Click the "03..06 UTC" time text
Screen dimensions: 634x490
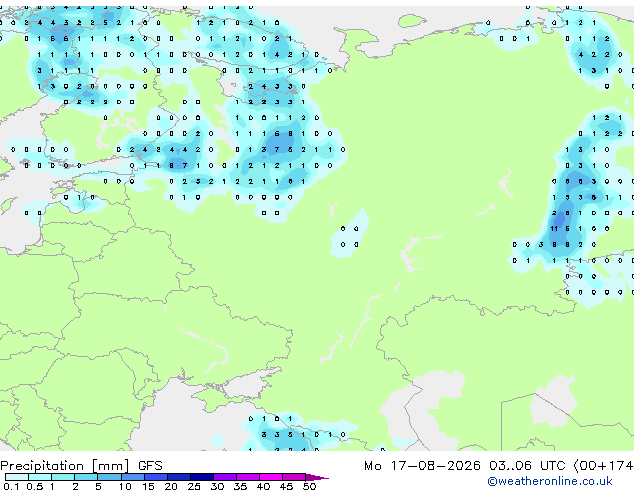point(527,466)
